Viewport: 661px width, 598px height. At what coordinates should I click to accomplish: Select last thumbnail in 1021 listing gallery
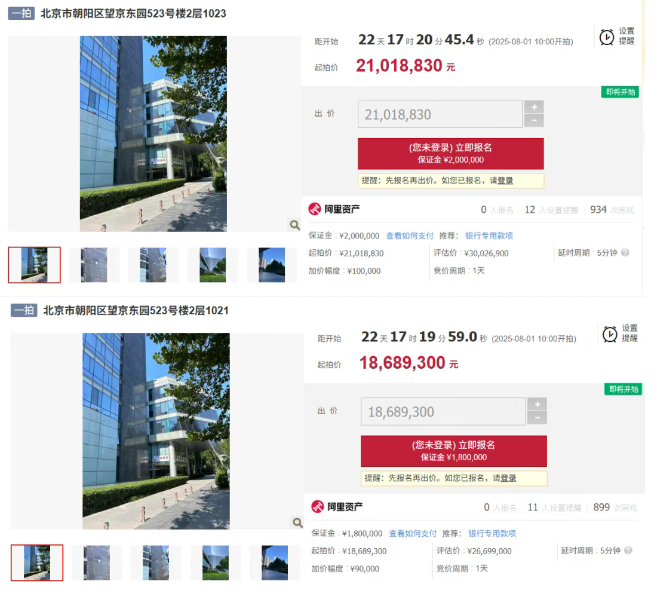click(275, 563)
